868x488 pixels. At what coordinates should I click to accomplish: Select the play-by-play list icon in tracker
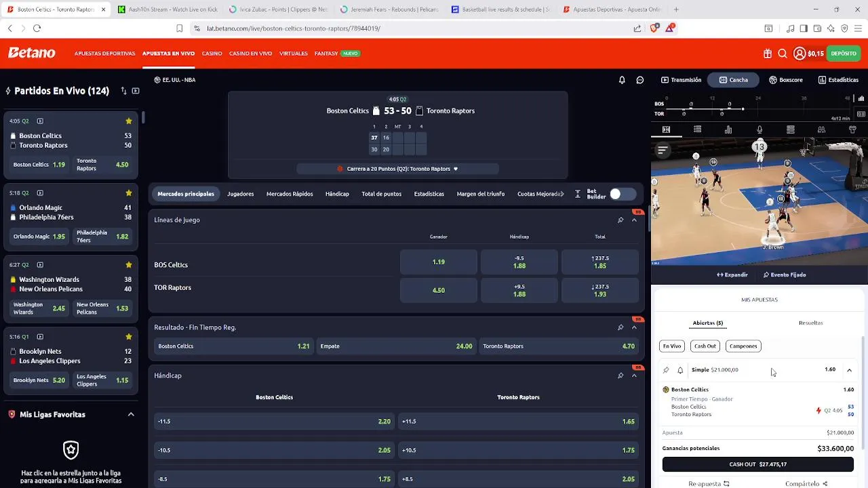697,129
